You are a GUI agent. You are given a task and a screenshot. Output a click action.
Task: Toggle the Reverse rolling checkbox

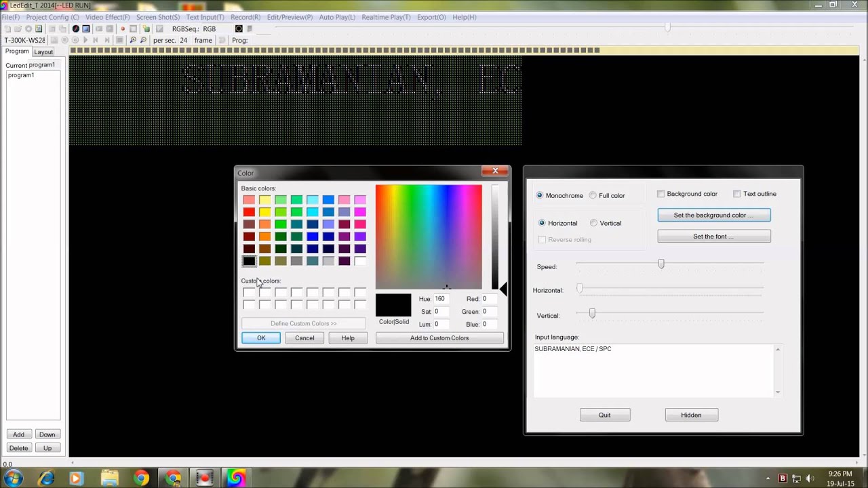coord(542,239)
